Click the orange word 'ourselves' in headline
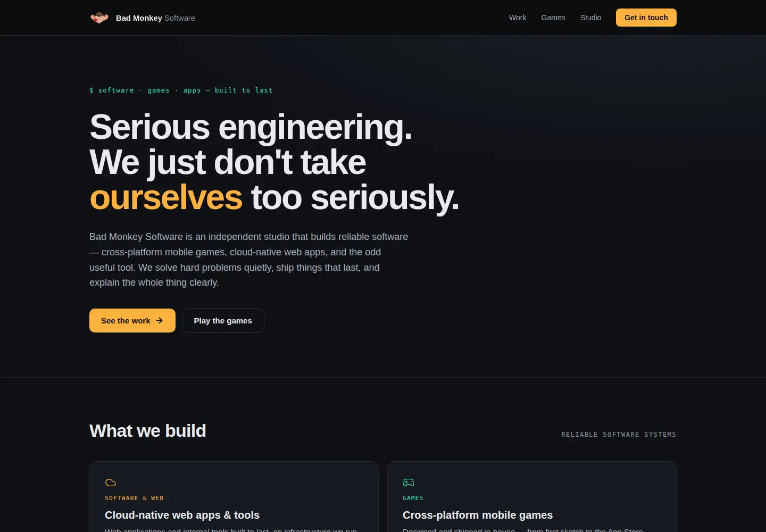 pos(166,197)
